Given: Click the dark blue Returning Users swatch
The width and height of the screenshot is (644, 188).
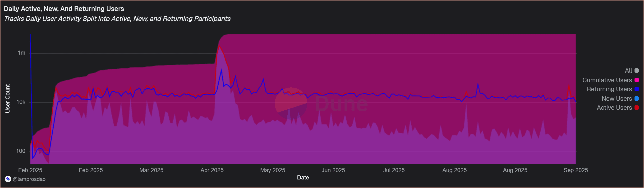Looking at the screenshot, I should [637, 89].
